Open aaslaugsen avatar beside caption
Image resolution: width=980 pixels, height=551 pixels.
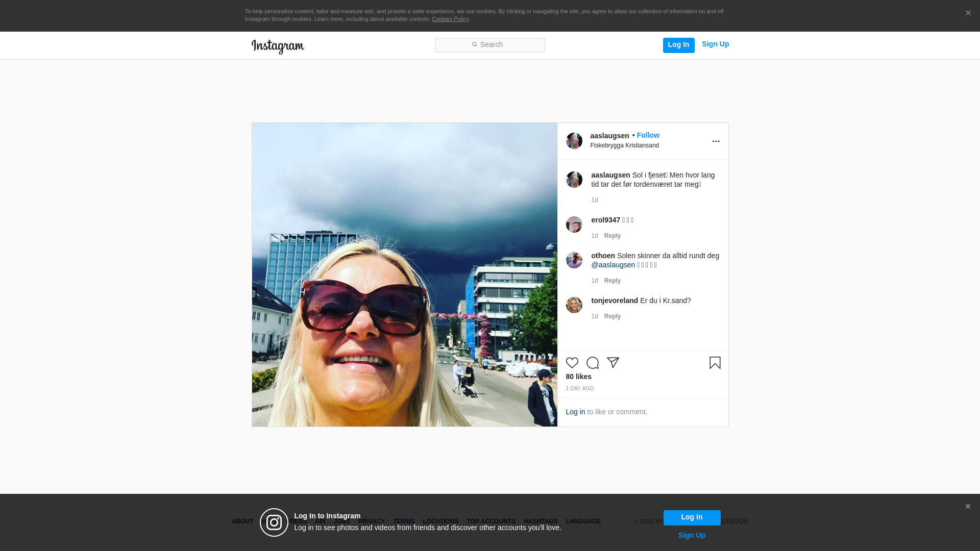pyautogui.click(x=574, y=180)
